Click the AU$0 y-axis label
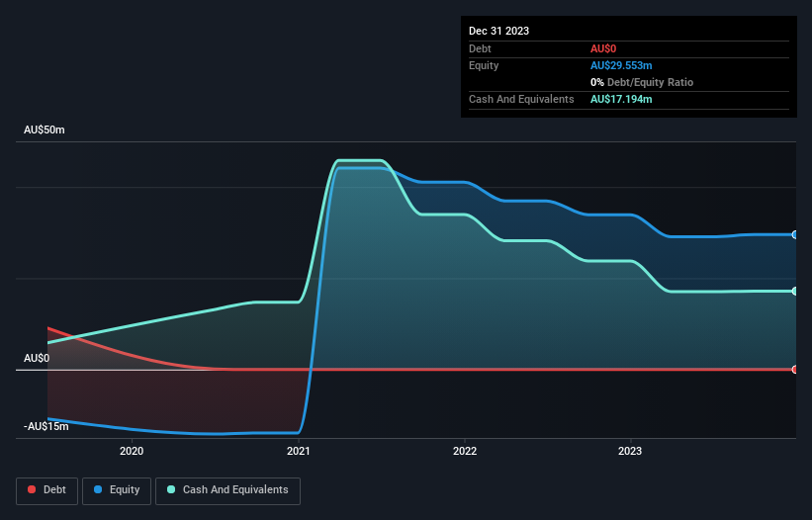Image resolution: width=812 pixels, height=520 pixels. [37, 359]
